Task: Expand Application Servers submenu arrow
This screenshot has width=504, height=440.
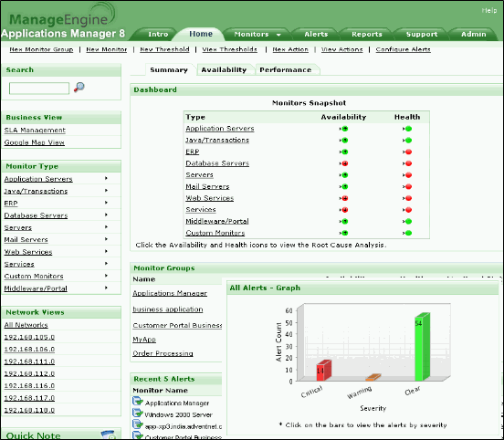Action: 106,178
